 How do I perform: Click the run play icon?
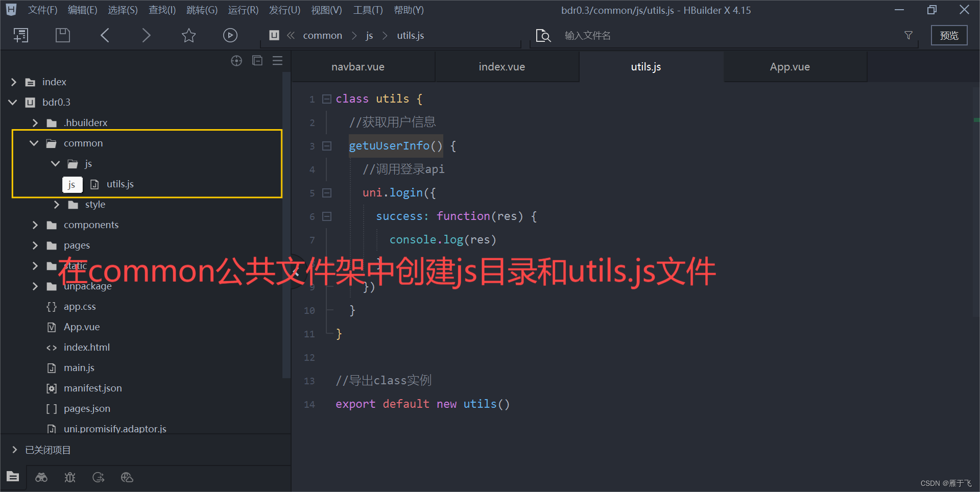click(230, 35)
